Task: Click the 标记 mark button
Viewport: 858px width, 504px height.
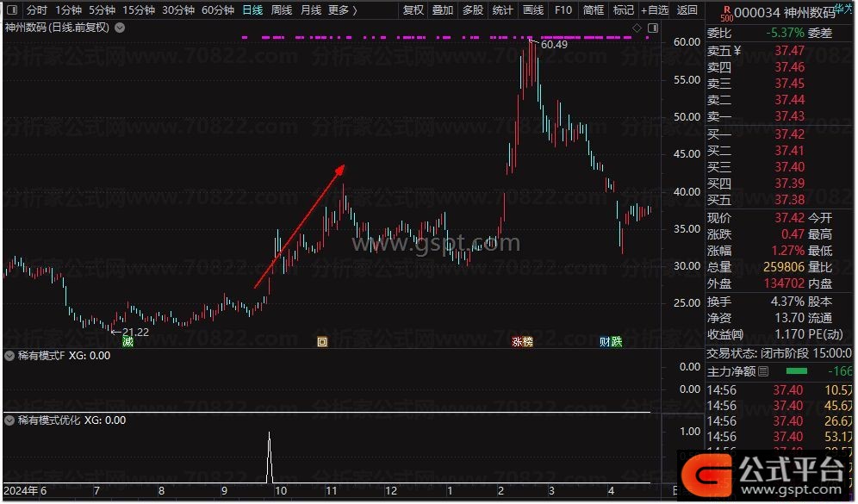Action: [623, 9]
